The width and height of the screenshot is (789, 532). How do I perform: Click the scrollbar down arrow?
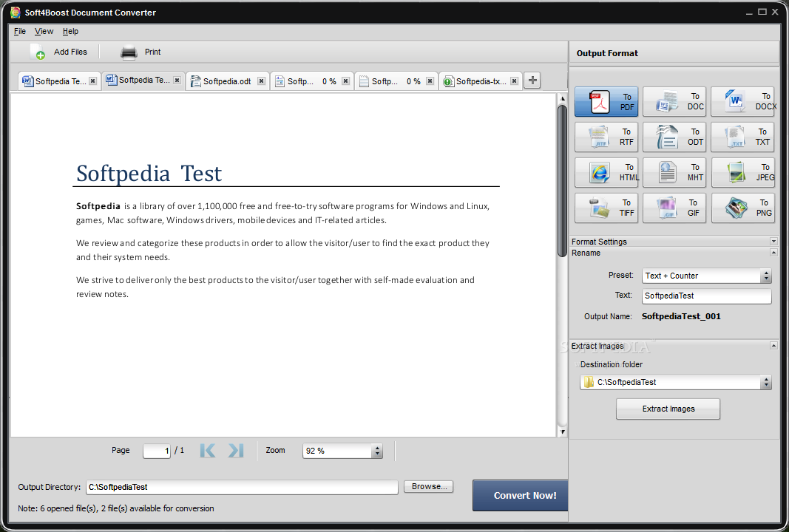[x=562, y=432]
